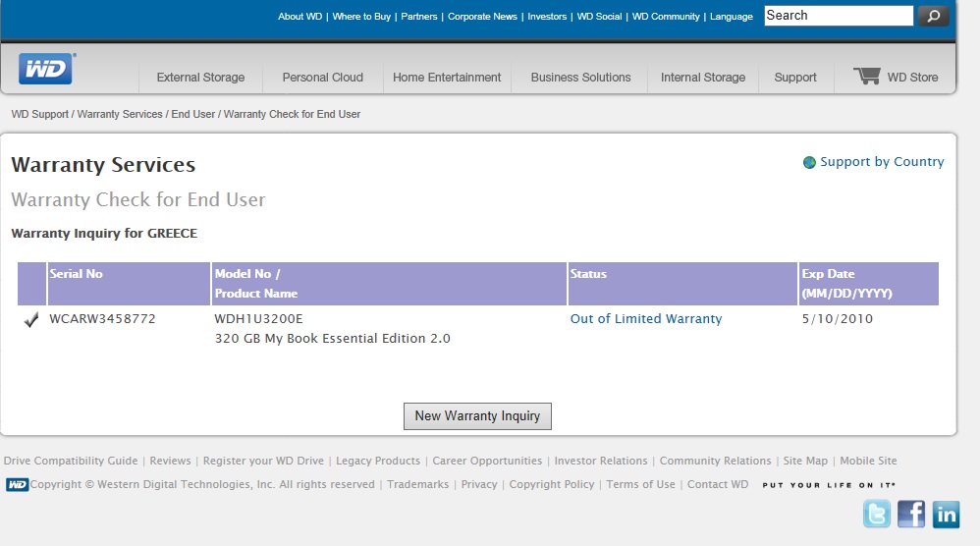
Task: Open Support by Country link
Action: (x=882, y=162)
